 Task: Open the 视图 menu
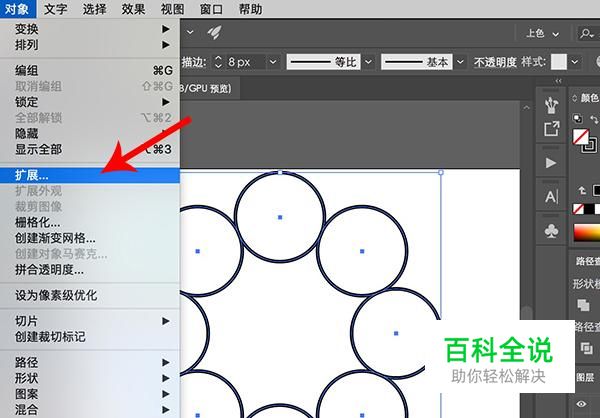click(172, 9)
